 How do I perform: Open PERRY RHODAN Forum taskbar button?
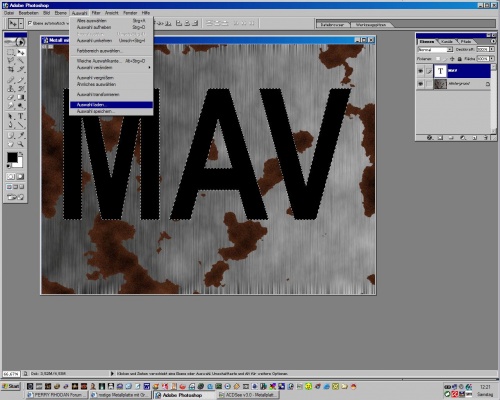(x=57, y=395)
